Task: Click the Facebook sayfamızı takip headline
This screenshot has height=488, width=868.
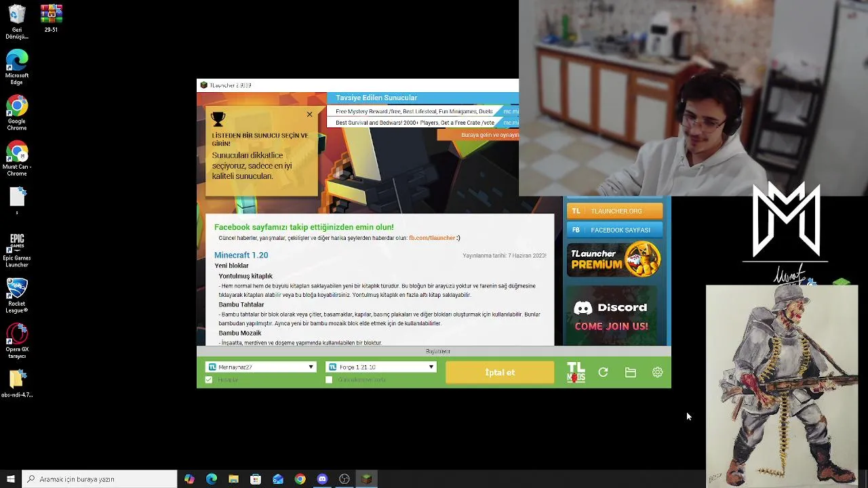Action: pos(304,227)
